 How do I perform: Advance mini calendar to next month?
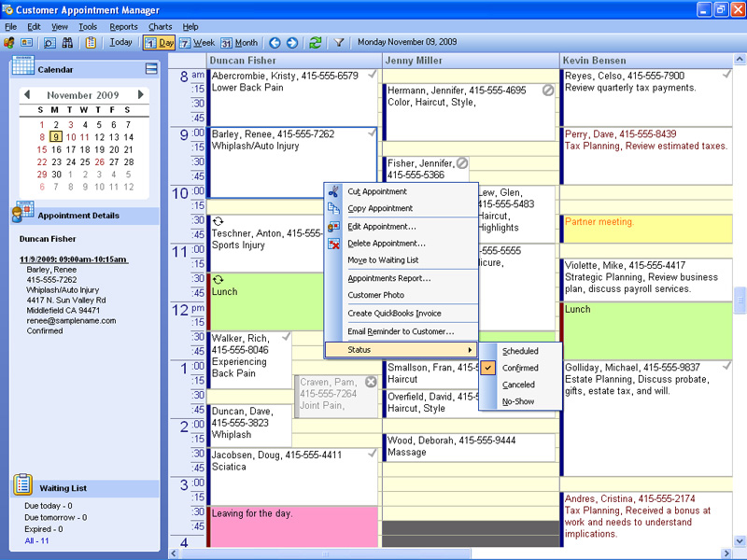[x=141, y=95]
